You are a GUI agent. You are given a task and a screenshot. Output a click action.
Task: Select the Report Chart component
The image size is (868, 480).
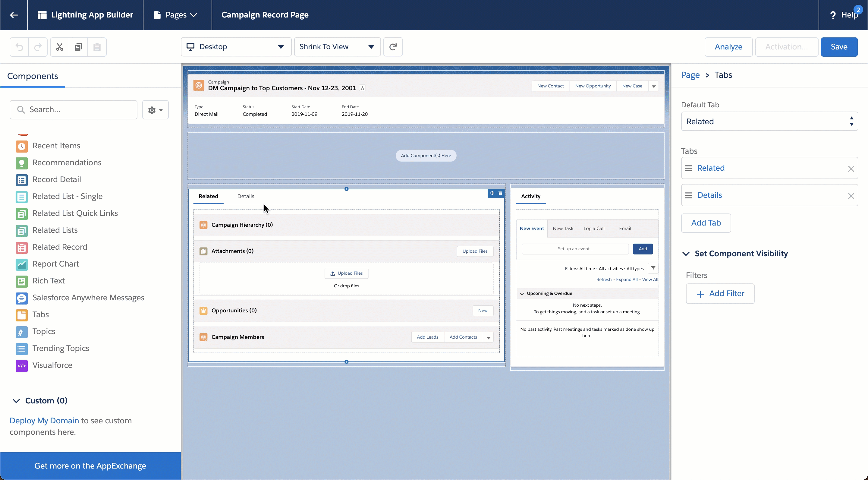[55, 264]
